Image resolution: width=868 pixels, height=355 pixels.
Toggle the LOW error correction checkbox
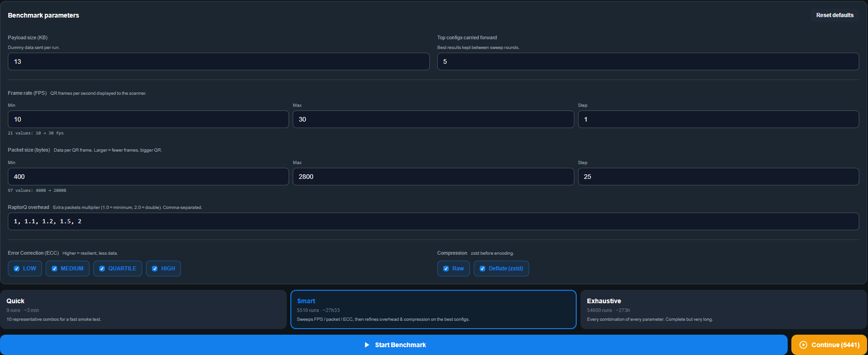(x=17, y=269)
